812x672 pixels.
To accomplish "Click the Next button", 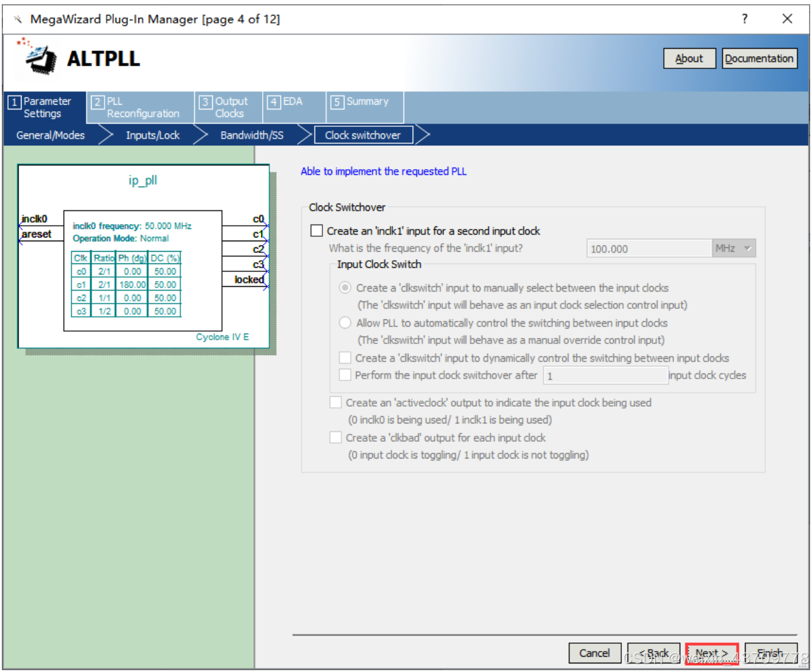I will coord(712,653).
